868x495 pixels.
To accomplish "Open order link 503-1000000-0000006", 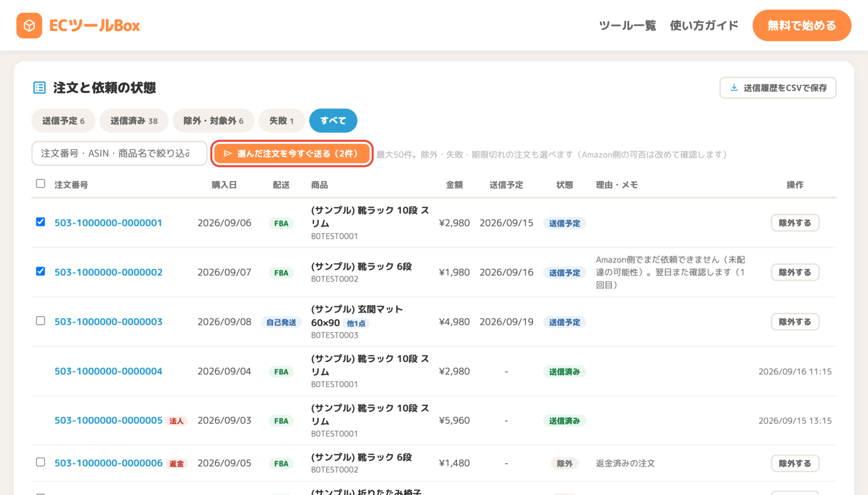I will click(108, 463).
